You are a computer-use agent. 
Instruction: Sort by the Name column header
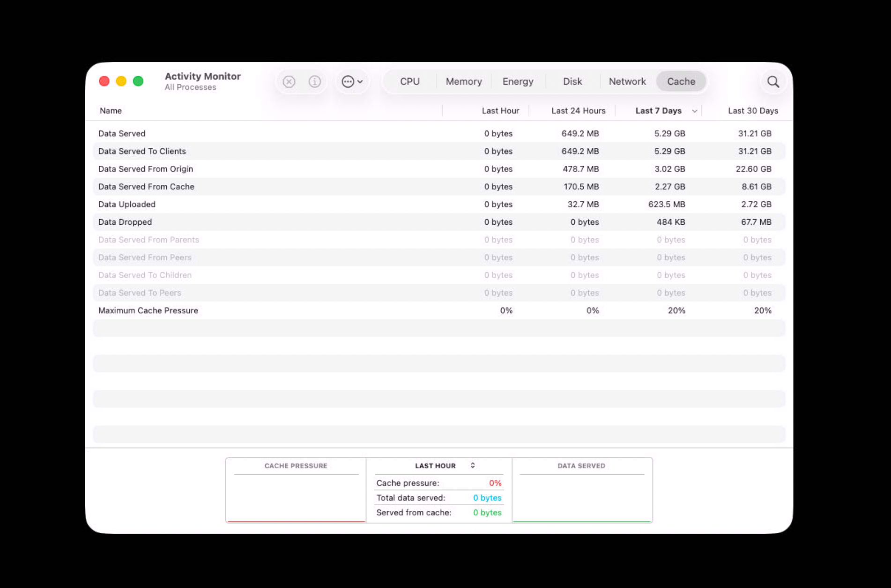point(111,110)
